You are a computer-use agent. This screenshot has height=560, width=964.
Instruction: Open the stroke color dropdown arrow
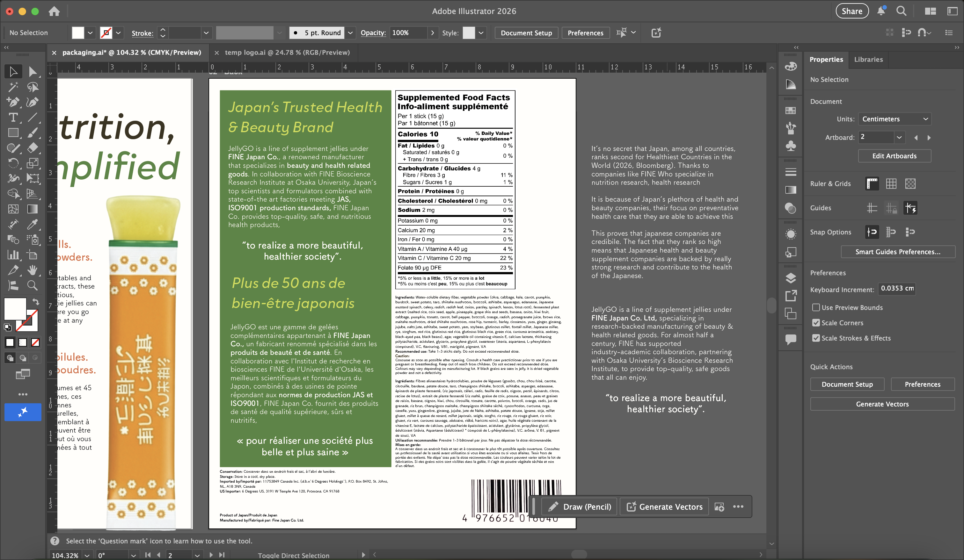tap(118, 33)
